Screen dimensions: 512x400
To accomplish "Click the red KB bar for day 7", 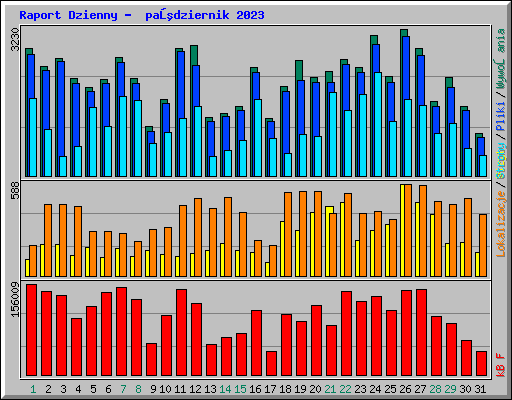I will [121, 332].
